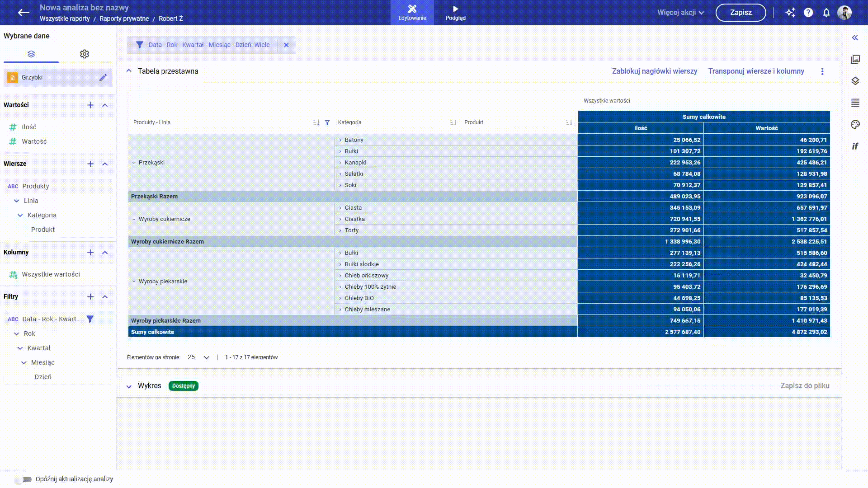The width and height of the screenshot is (868, 488).
Task: Expand the Wykres section
Action: tap(129, 386)
